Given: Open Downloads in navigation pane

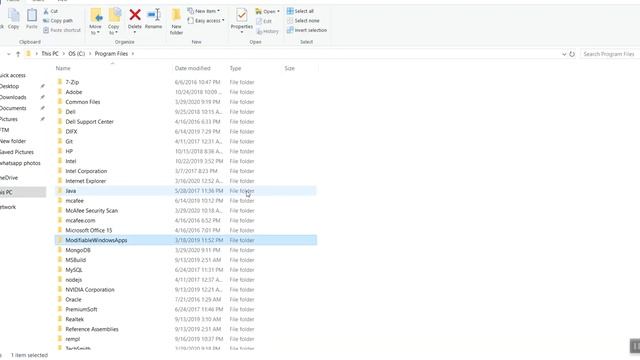Looking at the screenshot, I should coord(13,98).
